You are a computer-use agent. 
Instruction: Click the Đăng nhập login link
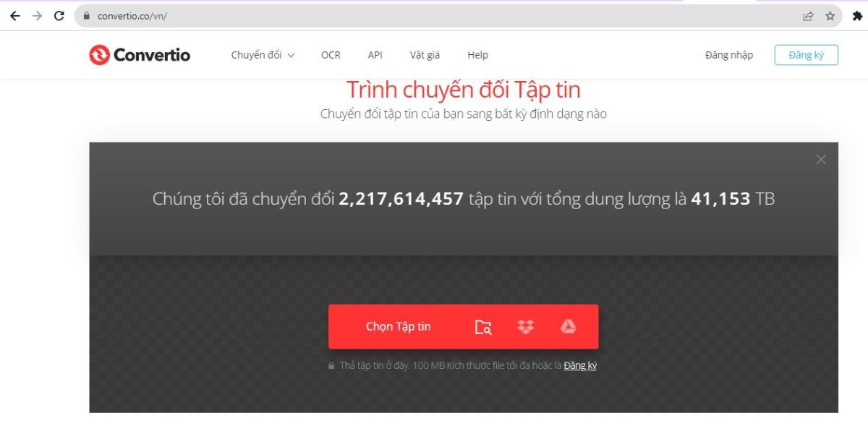729,55
